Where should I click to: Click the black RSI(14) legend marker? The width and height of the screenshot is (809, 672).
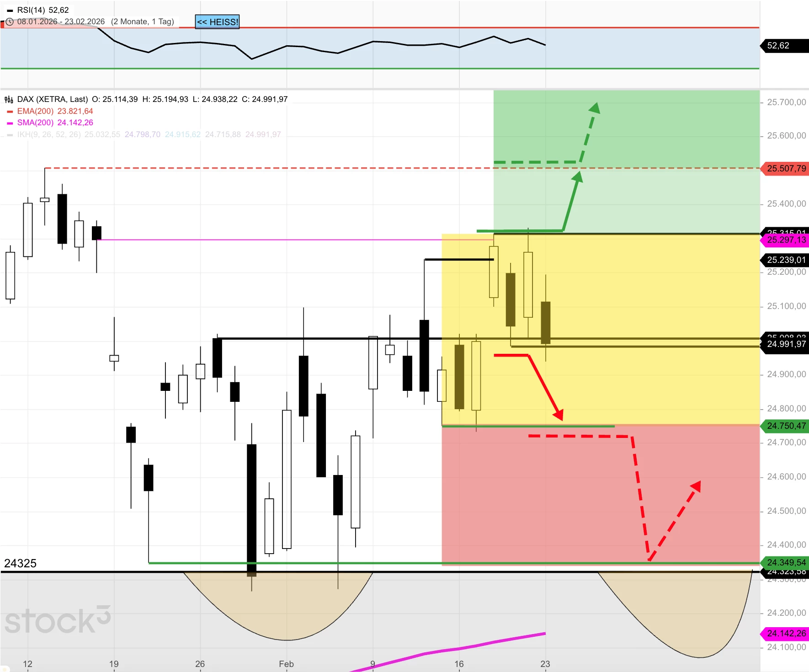tap(10, 11)
